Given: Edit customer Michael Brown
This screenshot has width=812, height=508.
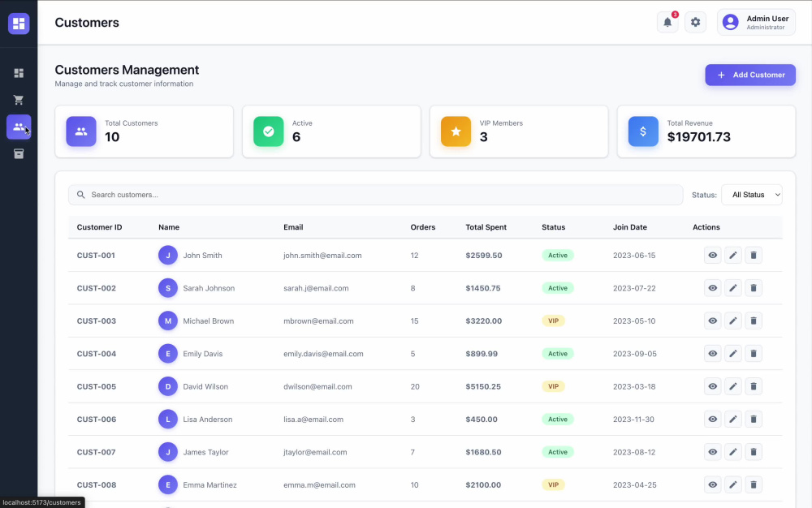Looking at the screenshot, I should pyautogui.click(x=732, y=321).
